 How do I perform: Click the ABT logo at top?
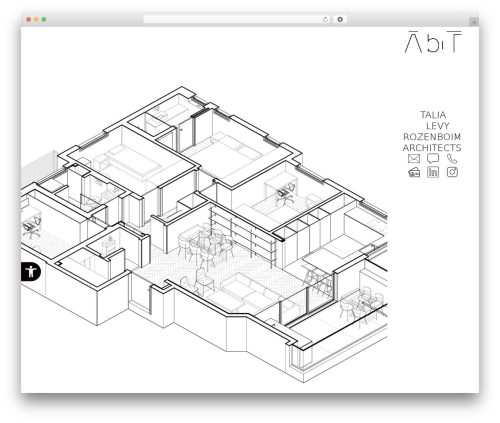[x=433, y=42]
